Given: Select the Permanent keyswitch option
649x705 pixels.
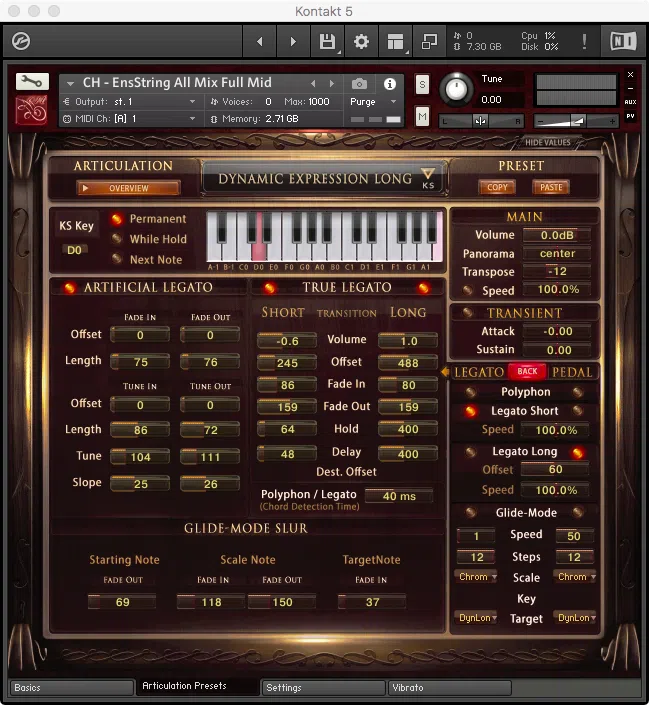Looking at the screenshot, I should pyautogui.click(x=118, y=219).
